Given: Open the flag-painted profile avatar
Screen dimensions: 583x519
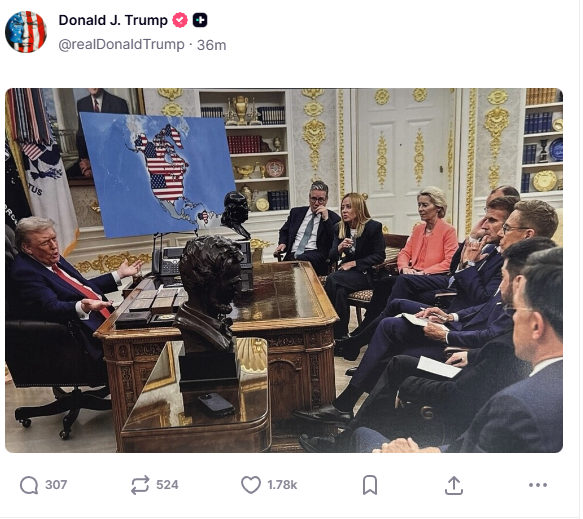Looking at the screenshot, I should [x=26, y=32].
